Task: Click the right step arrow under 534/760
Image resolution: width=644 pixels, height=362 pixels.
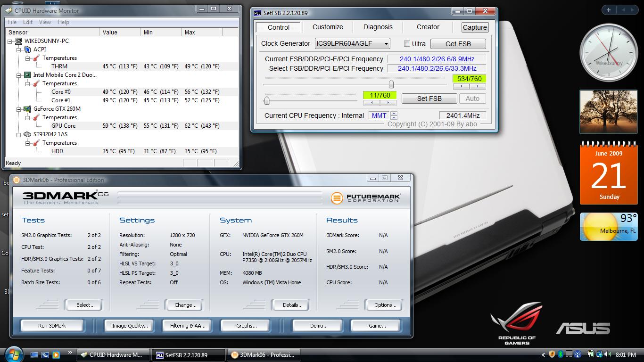Action: 477,86
